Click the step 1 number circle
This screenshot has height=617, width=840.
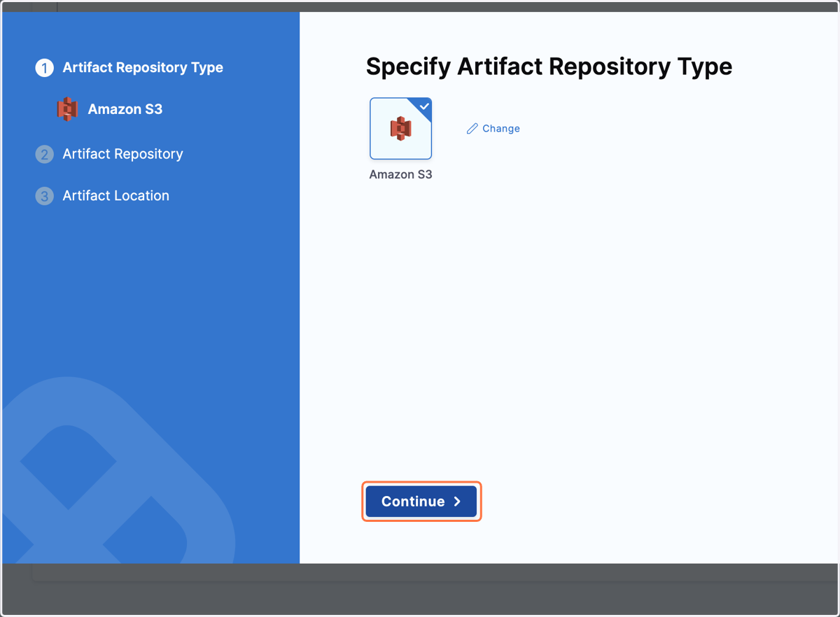(x=44, y=68)
